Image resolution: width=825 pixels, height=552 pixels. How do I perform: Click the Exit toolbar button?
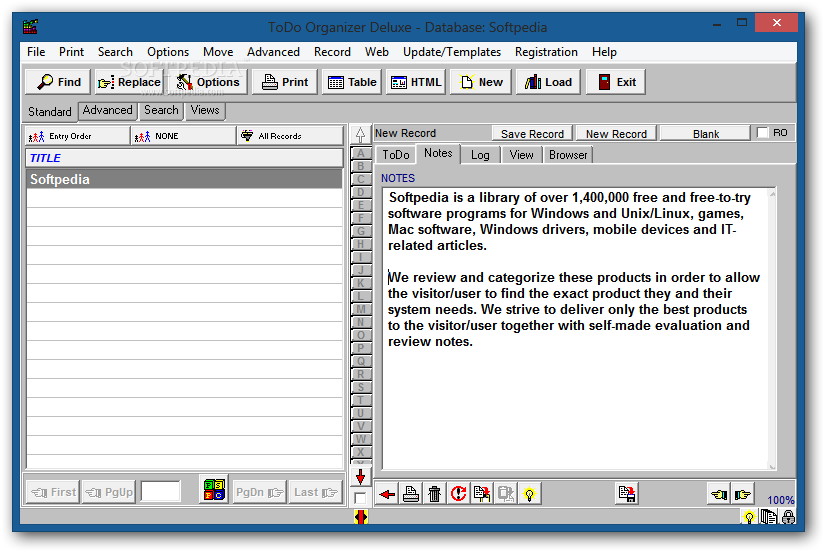(x=616, y=82)
